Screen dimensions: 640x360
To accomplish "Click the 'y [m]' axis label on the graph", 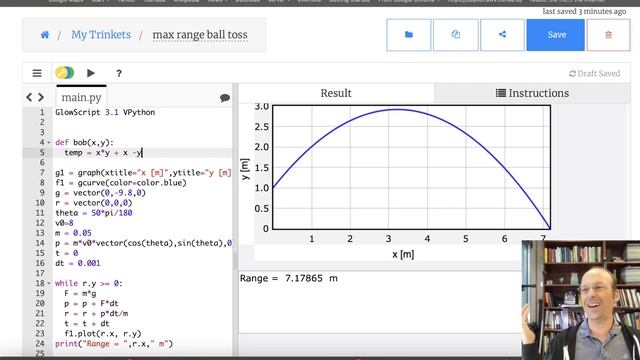I will [x=244, y=169].
